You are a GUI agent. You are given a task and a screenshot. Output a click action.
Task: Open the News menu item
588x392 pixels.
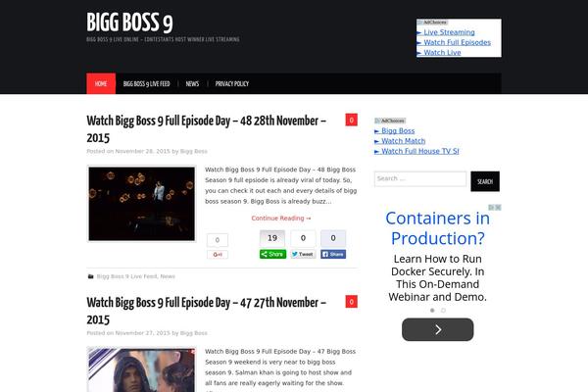[x=192, y=83]
